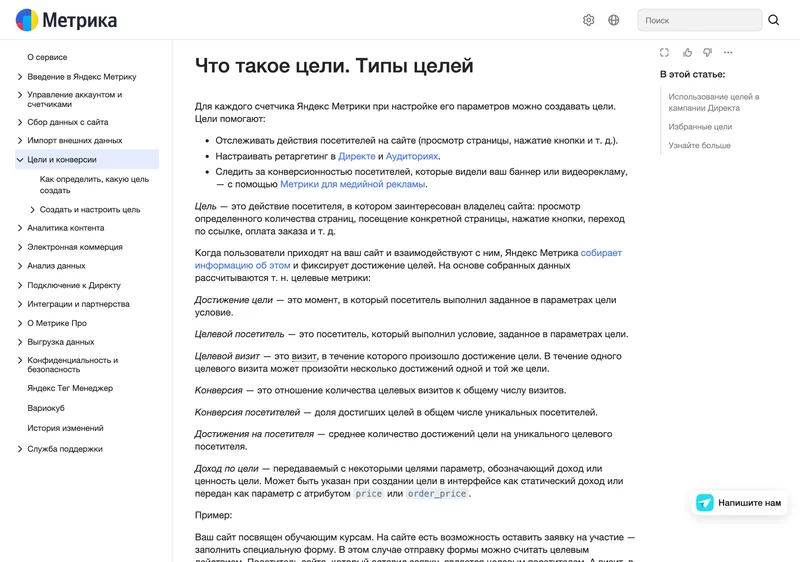Open Введение в Яндекс Метрику label

(x=82, y=76)
